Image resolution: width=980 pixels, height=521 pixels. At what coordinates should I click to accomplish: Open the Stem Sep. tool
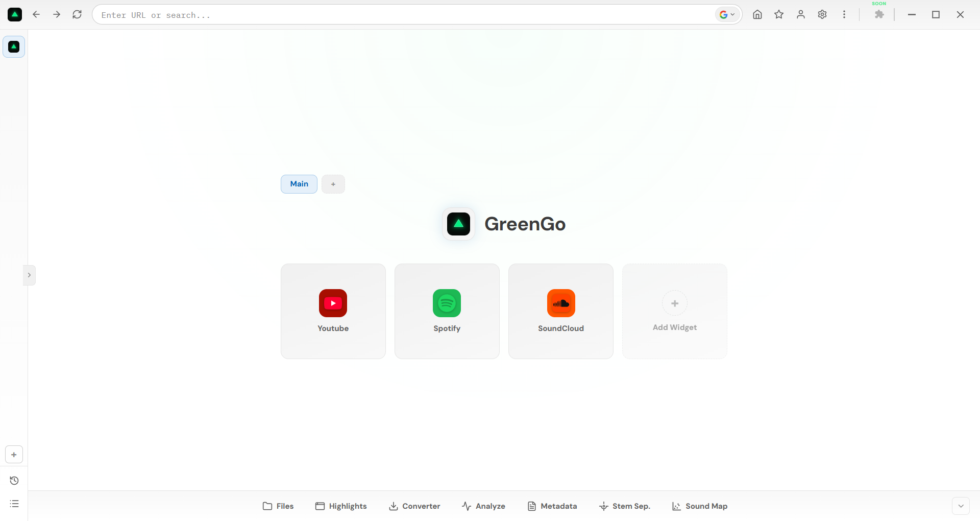[x=625, y=506]
